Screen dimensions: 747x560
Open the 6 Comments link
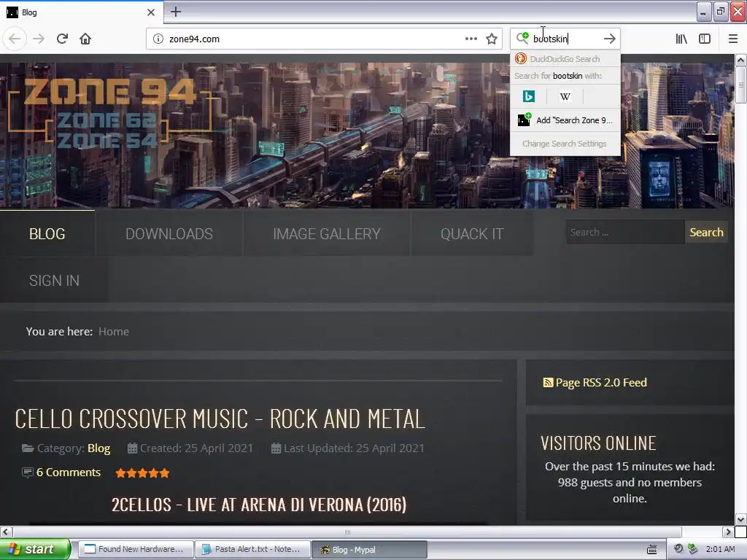pos(69,472)
